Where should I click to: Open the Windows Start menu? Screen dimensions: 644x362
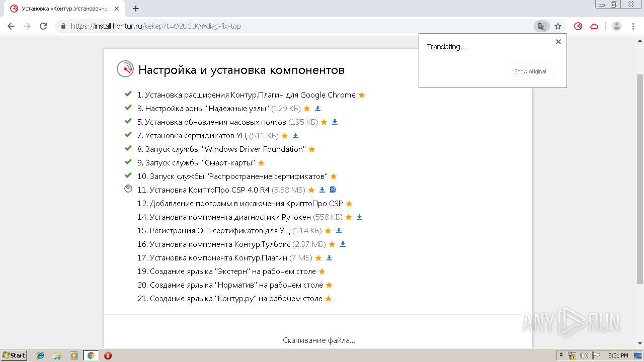pyautogui.click(x=14, y=355)
